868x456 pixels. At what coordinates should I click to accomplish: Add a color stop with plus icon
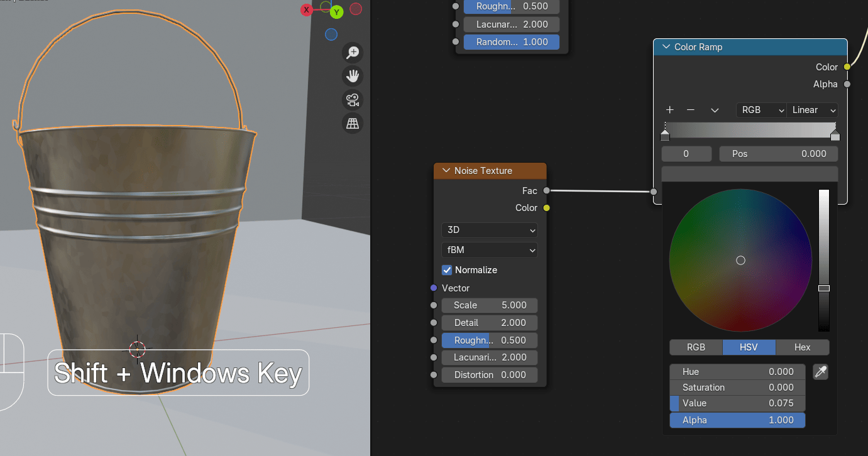coord(670,110)
